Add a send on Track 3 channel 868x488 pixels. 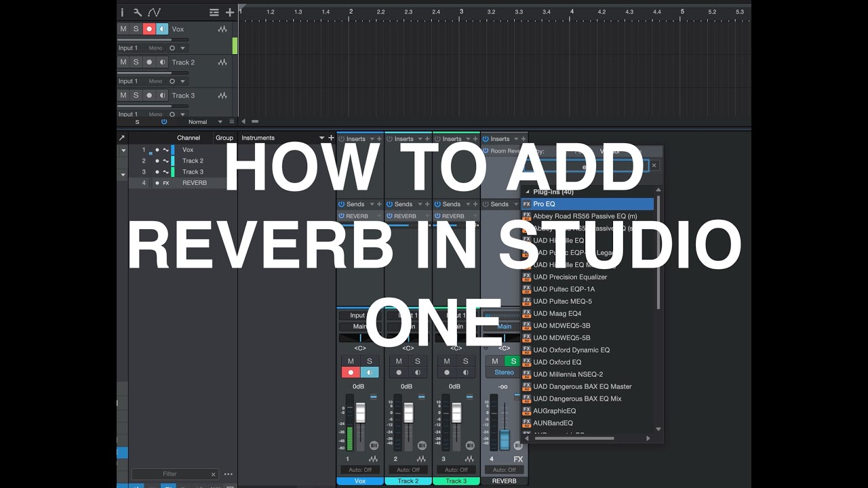click(x=475, y=204)
